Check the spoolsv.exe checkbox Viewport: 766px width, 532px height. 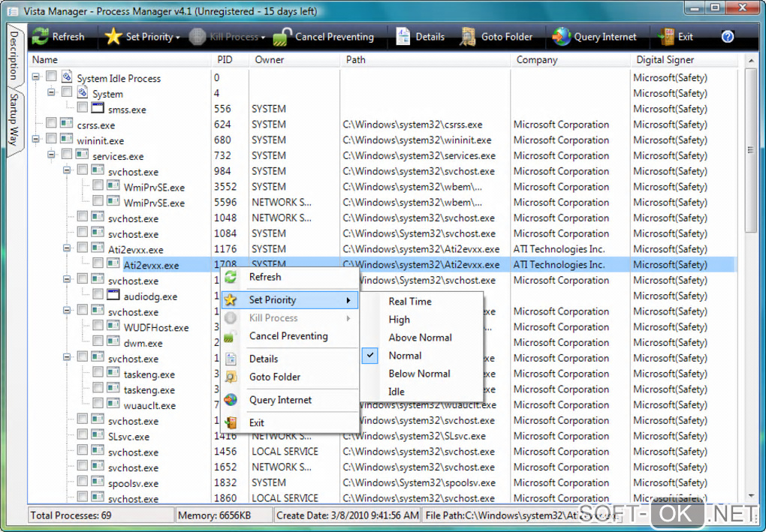click(83, 481)
